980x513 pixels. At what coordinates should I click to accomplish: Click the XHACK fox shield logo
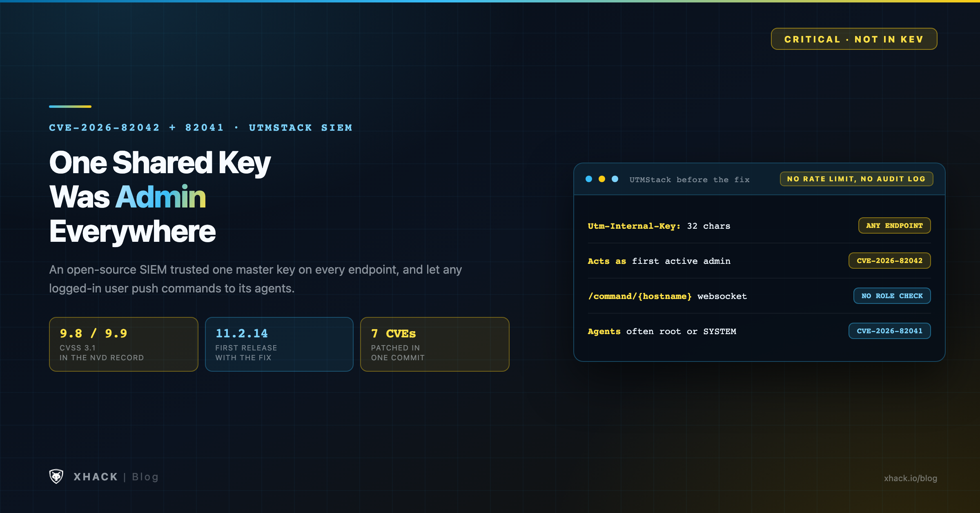coord(56,476)
